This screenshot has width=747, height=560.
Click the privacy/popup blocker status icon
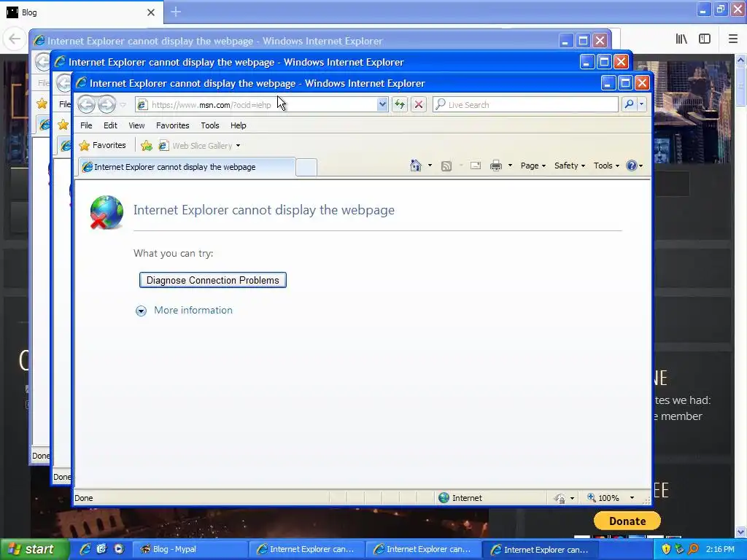click(x=560, y=498)
